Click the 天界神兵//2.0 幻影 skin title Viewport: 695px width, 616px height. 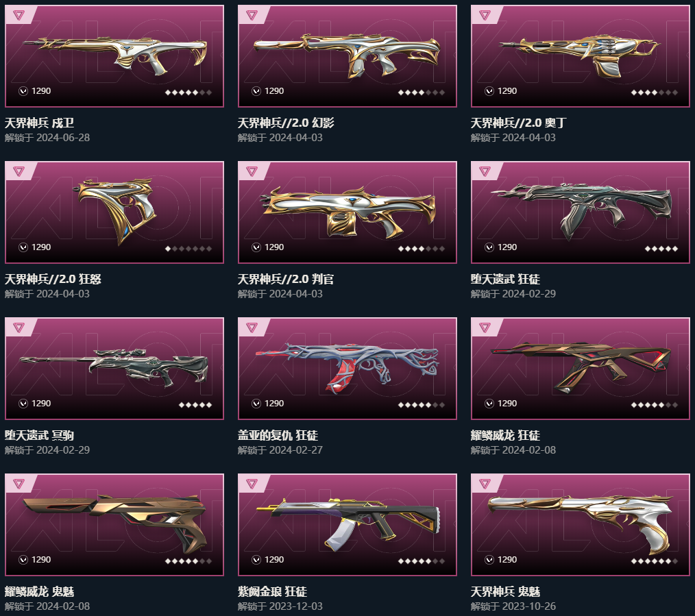pos(286,123)
